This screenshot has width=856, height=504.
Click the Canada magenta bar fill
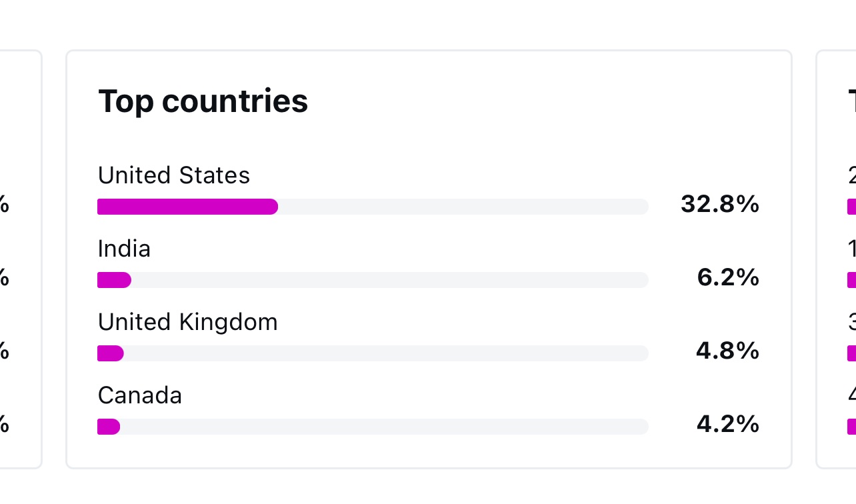coord(109,427)
